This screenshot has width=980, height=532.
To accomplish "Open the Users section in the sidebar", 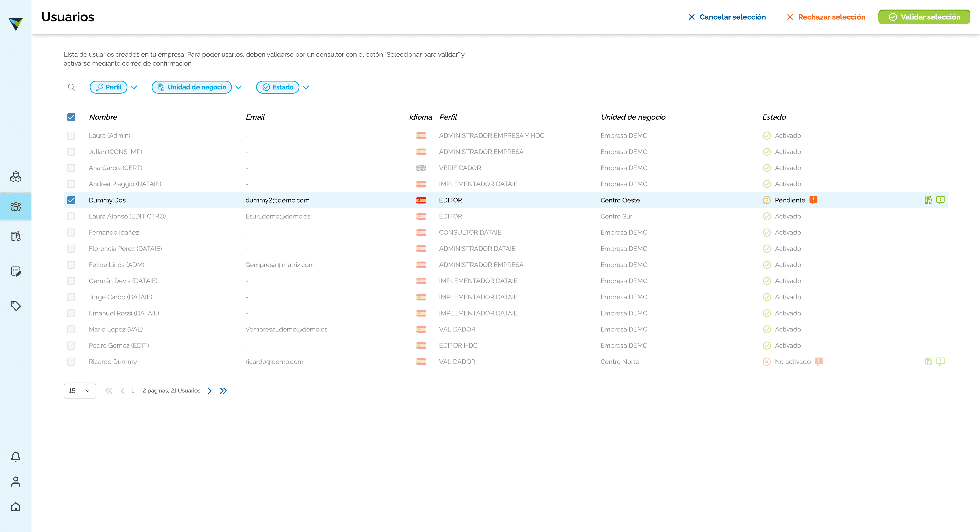I will click(x=16, y=206).
